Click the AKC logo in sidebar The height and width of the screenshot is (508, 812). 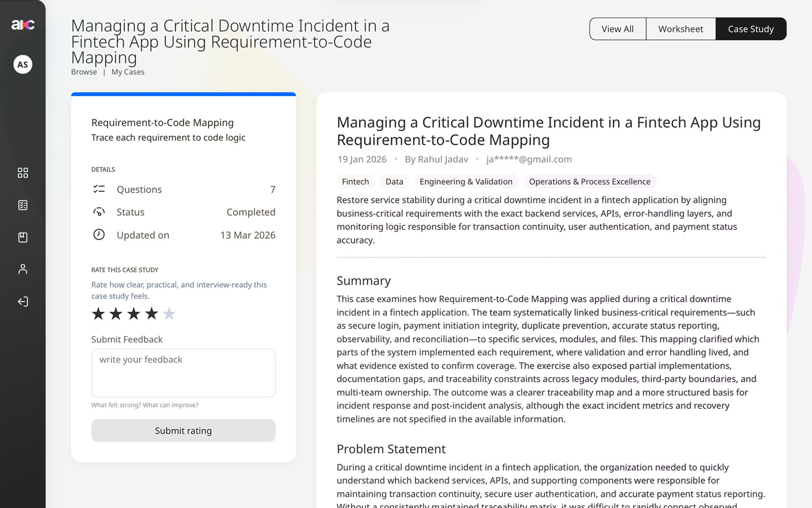tap(23, 25)
